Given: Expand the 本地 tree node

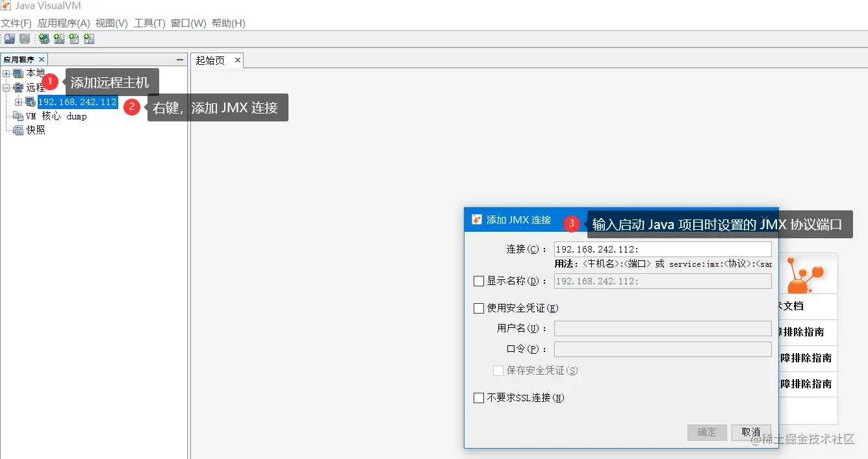Looking at the screenshot, I should pyautogui.click(x=6, y=73).
